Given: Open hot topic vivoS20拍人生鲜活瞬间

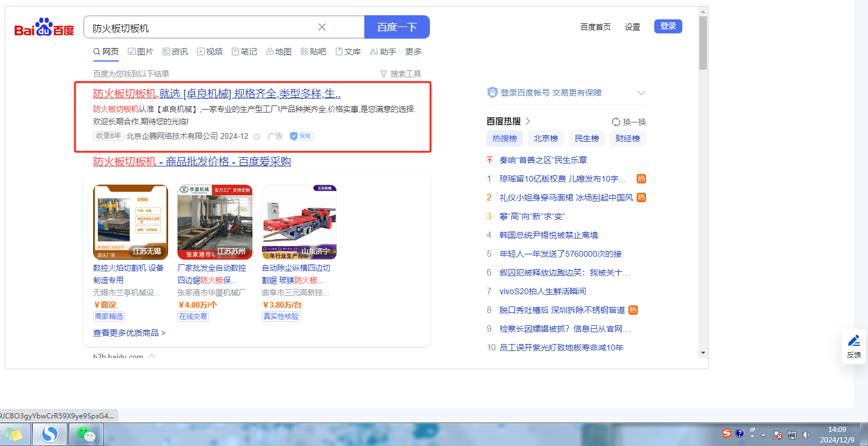Looking at the screenshot, I should pos(543,291).
